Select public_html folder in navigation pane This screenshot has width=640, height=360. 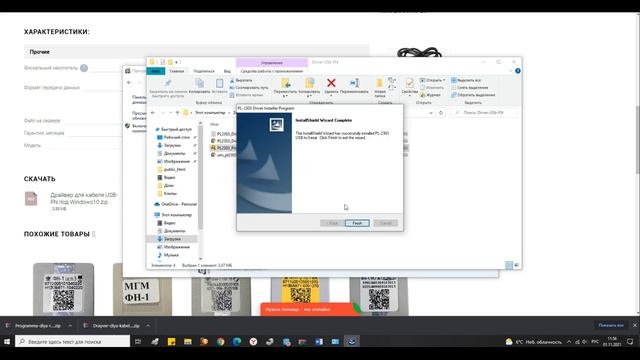click(171, 169)
